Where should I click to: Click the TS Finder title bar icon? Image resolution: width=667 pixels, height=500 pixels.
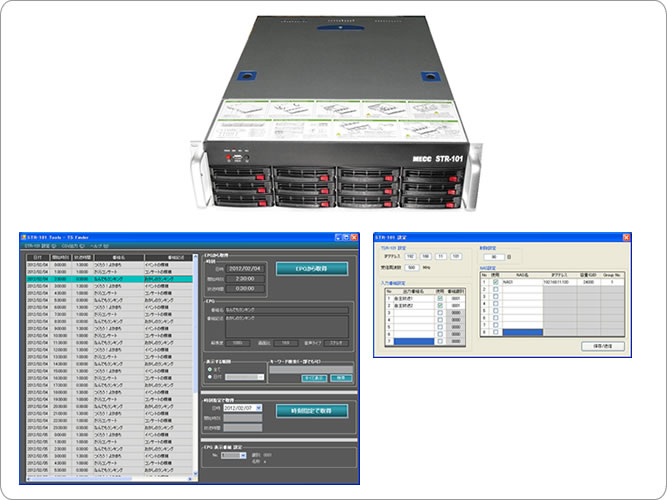coord(24,235)
